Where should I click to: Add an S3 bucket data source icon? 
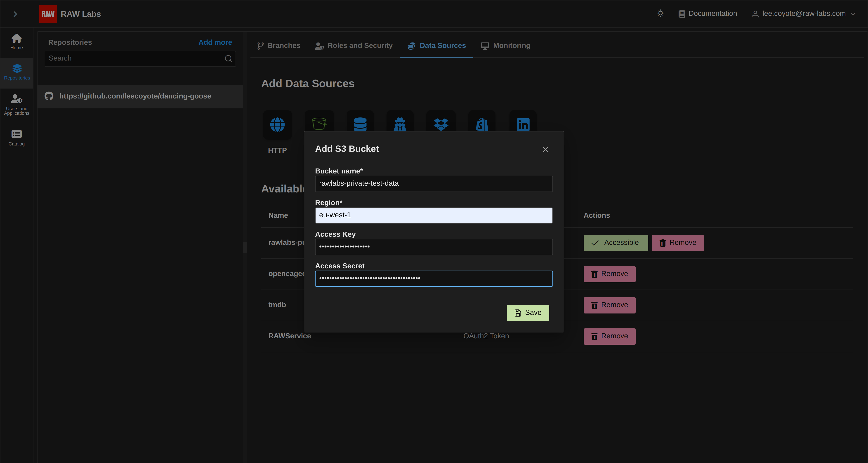click(x=319, y=121)
